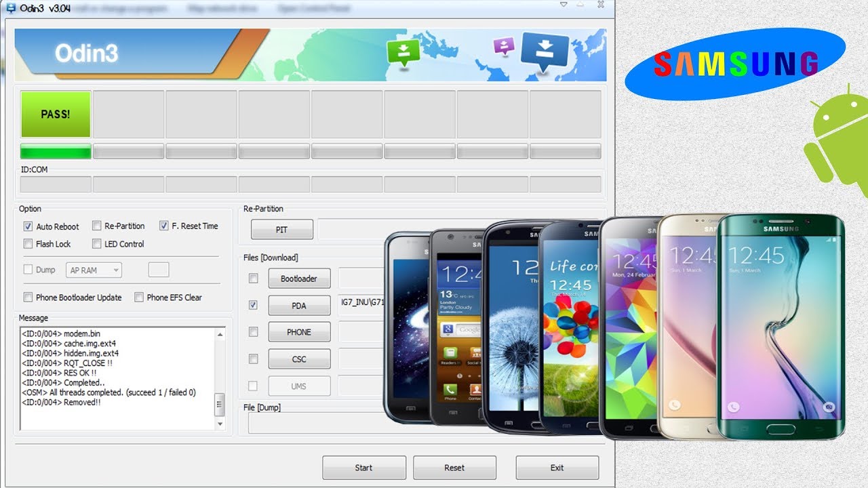
Task: Select the 'hidden.img.ext4' log line
Action: pyautogui.click(x=71, y=353)
